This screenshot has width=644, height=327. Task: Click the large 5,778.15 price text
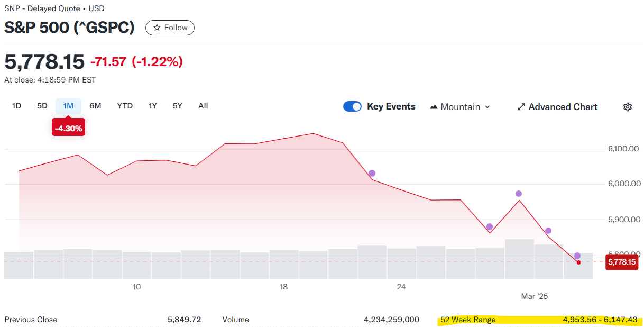point(44,62)
